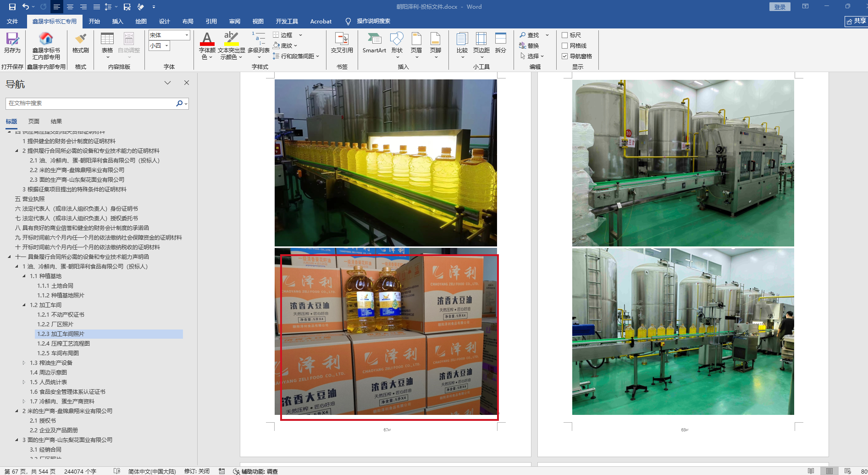This screenshot has height=475, width=868.
Task: Open the font size dropdown showing 小四
Action: (166, 45)
